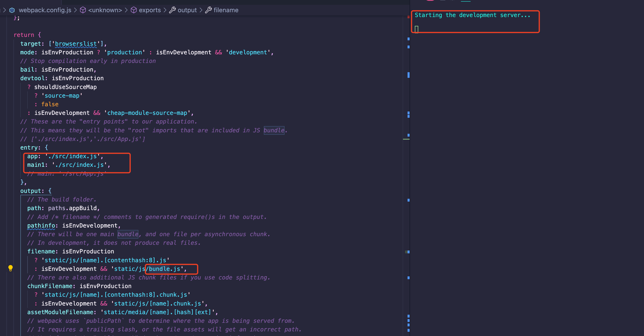Open the webpack.config.js breadcrumb item

pos(45,10)
